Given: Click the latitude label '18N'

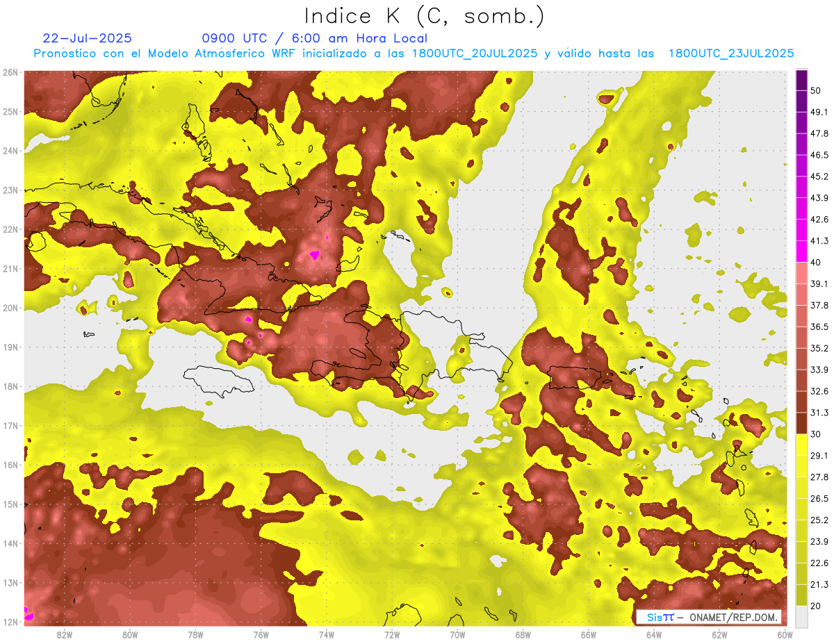Looking at the screenshot, I should click(10, 386).
